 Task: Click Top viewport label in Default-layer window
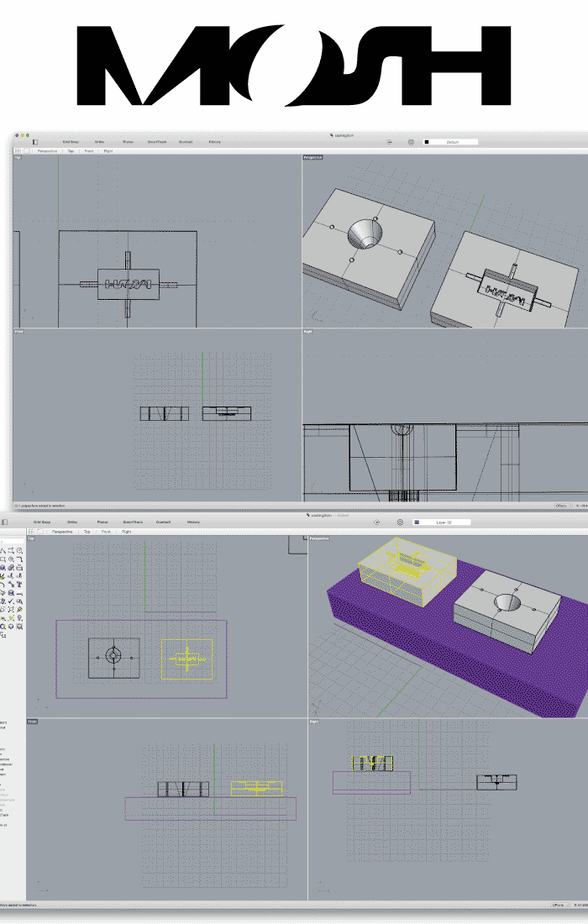click(x=18, y=157)
